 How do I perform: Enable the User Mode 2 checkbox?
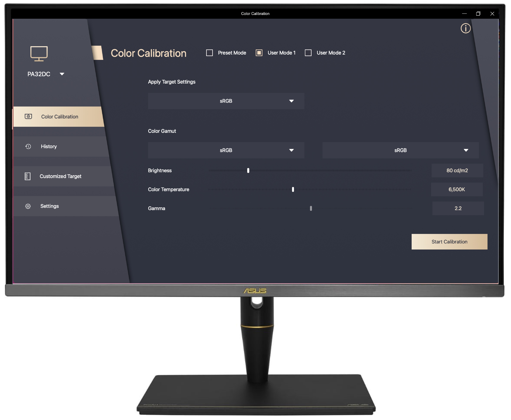click(x=309, y=53)
